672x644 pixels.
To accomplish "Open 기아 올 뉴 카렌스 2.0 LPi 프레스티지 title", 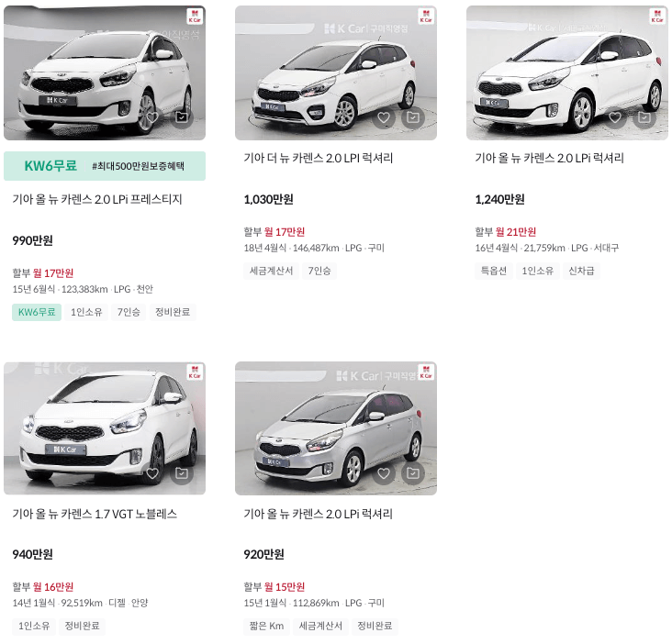I will [x=97, y=199].
